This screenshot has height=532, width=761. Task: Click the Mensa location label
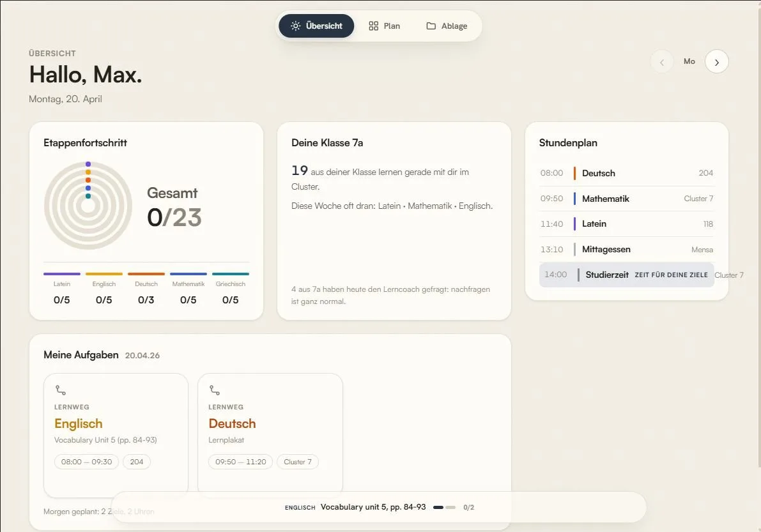coord(702,250)
